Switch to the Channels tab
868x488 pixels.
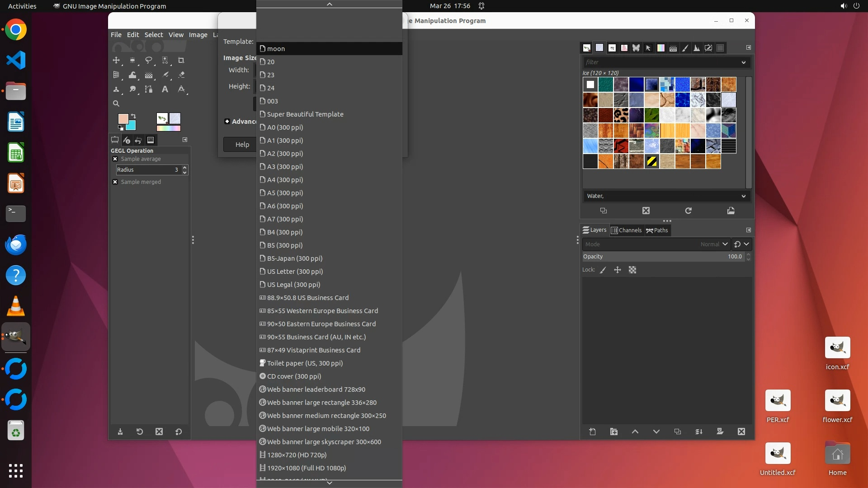point(626,230)
